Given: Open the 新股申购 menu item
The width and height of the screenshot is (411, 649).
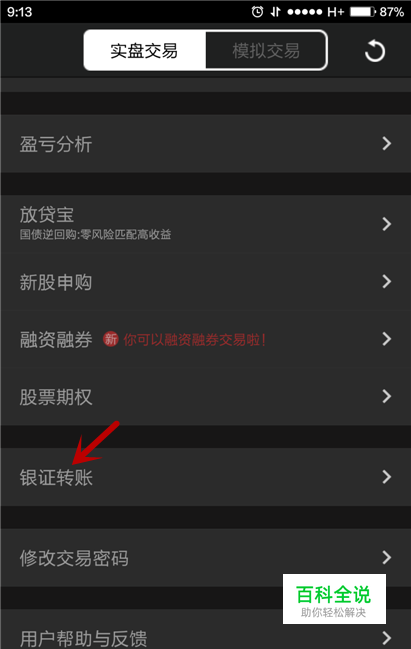Looking at the screenshot, I should (x=205, y=281).
